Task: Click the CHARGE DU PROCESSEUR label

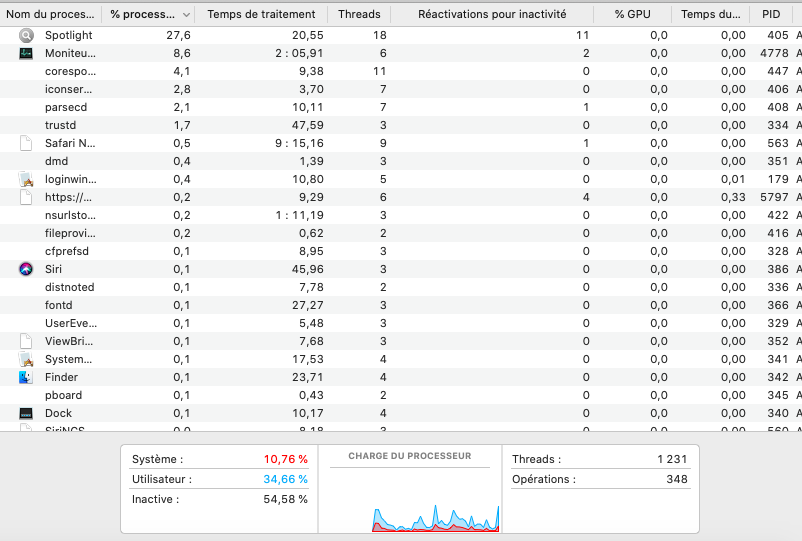Action: (x=410, y=456)
